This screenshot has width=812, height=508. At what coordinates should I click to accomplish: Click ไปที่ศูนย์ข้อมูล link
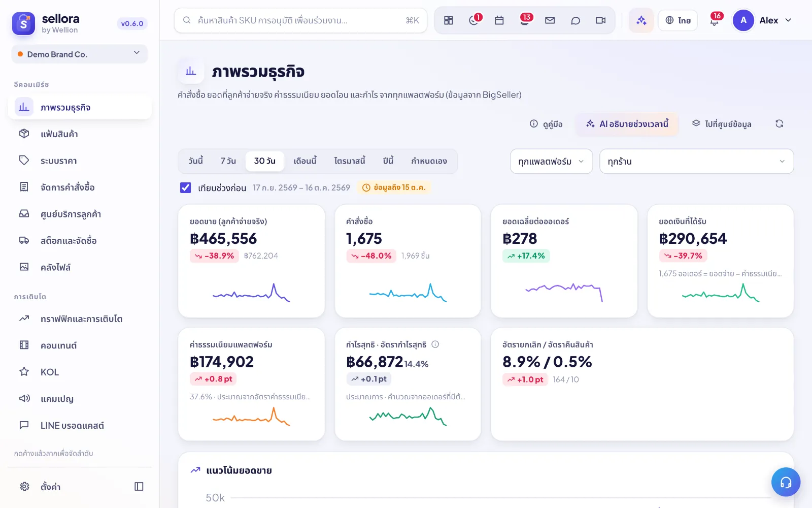point(722,124)
